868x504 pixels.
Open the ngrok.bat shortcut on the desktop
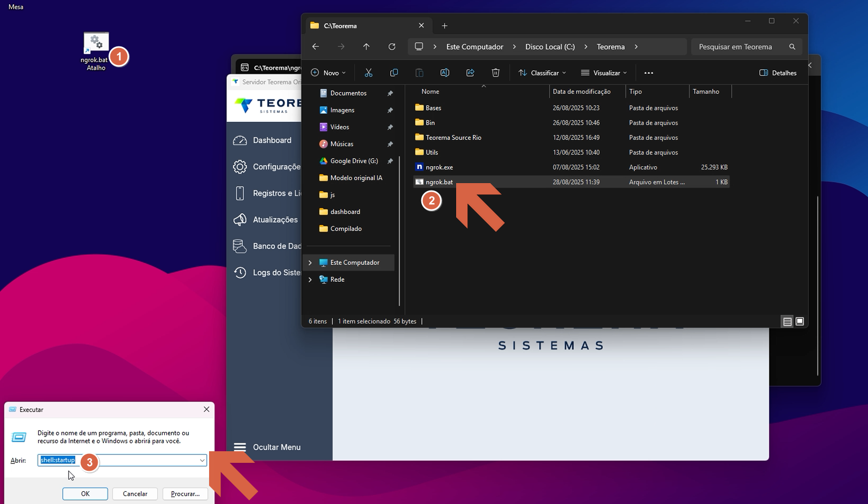coord(96,52)
